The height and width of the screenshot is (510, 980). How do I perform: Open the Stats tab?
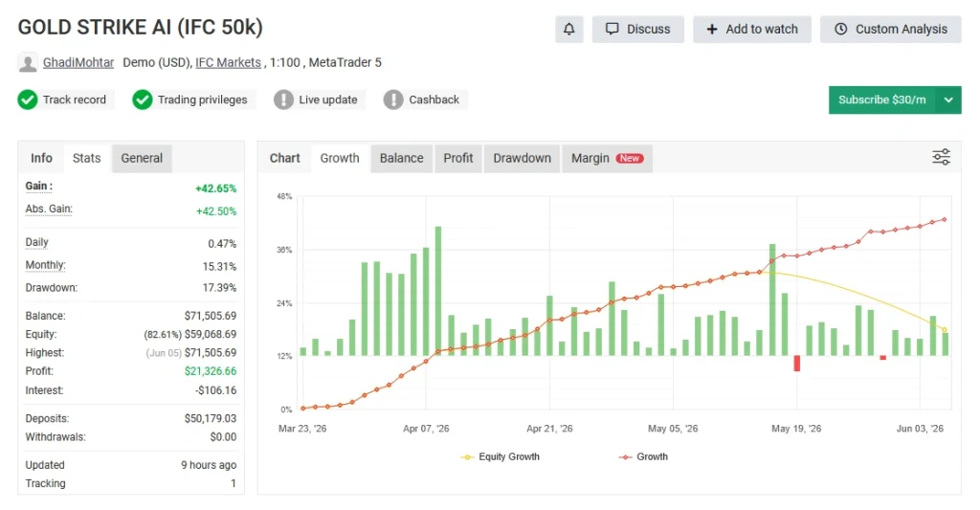pyautogui.click(x=86, y=158)
